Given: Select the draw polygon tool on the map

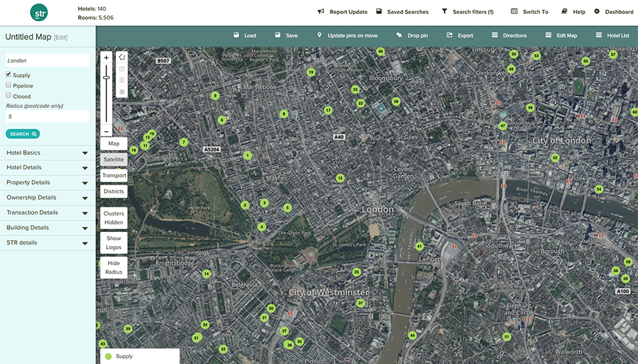Looking at the screenshot, I should coord(121,57).
